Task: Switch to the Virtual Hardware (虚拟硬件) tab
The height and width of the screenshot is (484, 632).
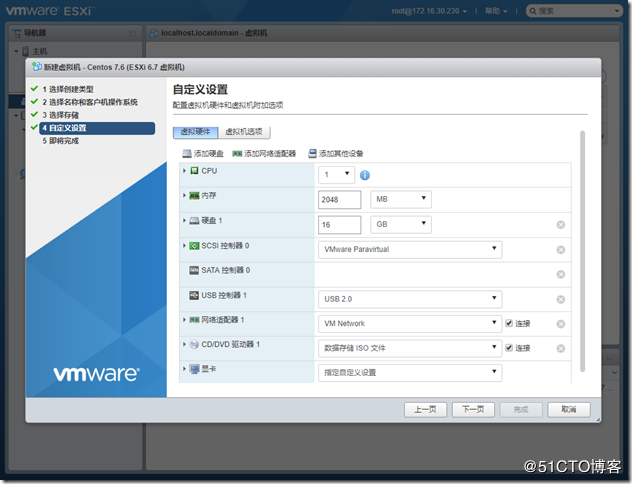Action: click(x=195, y=132)
